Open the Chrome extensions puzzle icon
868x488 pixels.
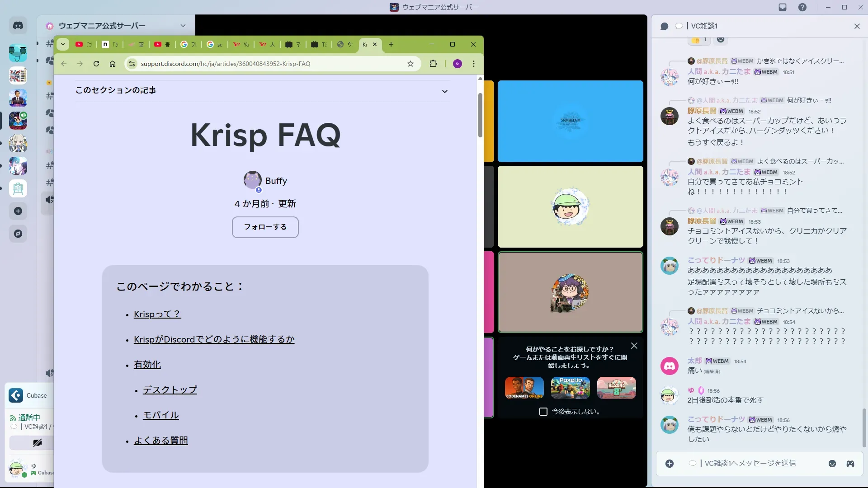click(433, 64)
